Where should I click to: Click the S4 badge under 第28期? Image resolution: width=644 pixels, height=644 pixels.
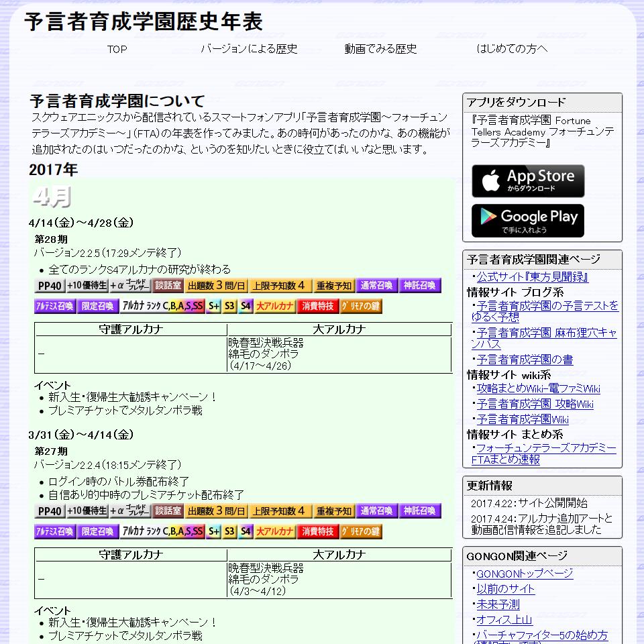(246, 306)
